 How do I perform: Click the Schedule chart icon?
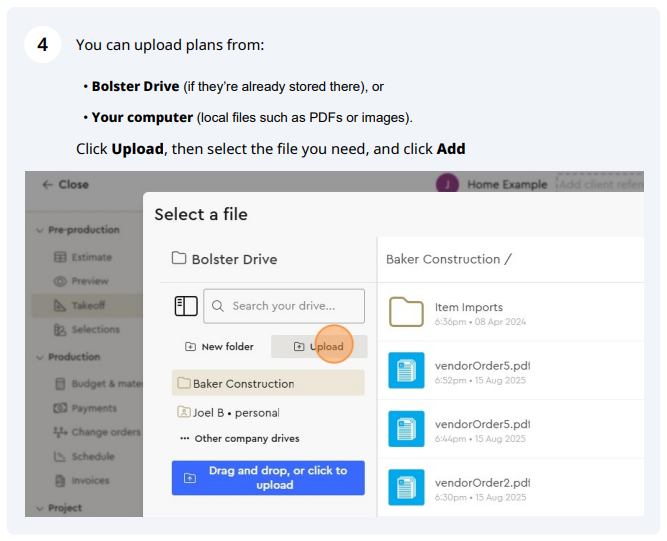(x=60, y=456)
